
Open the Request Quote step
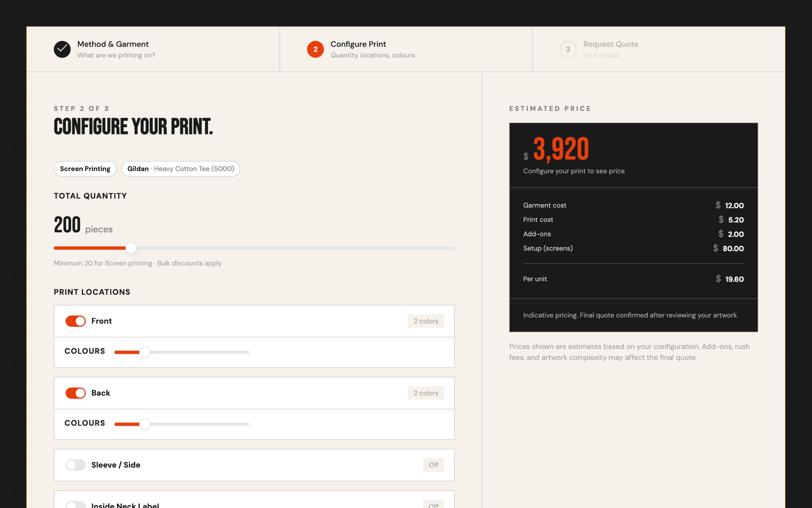(x=659, y=49)
